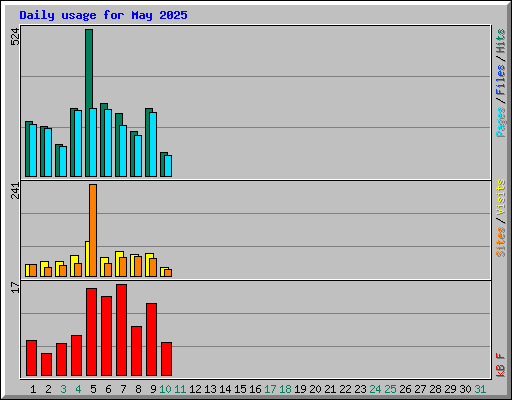512x400 pixels.
Task: Click the yellow "Visits" legend label
Action: [500, 198]
